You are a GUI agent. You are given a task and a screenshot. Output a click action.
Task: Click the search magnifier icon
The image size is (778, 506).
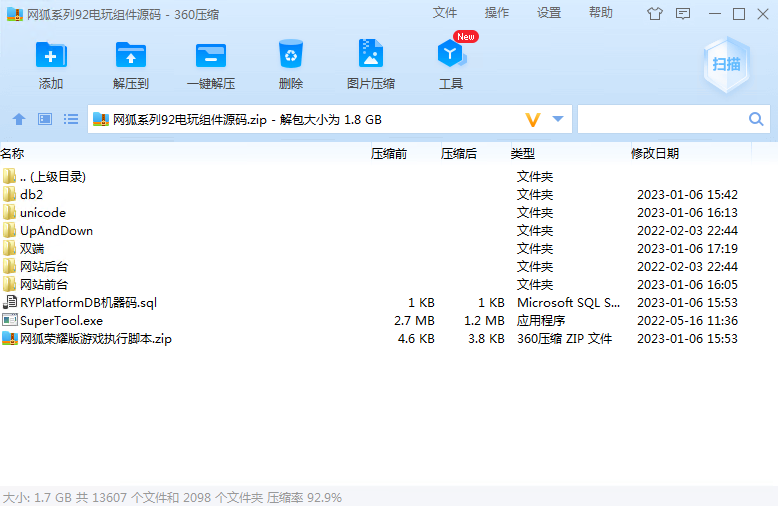tap(756, 119)
